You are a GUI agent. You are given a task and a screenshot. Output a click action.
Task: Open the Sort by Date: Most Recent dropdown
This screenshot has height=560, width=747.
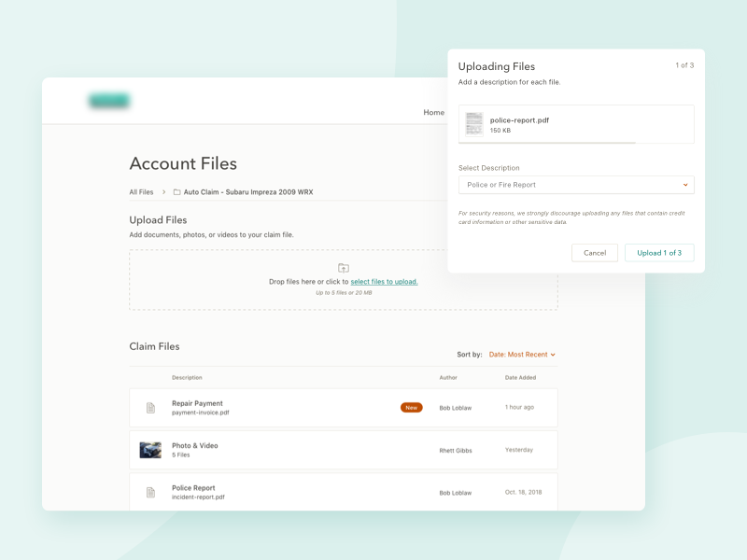click(522, 355)
